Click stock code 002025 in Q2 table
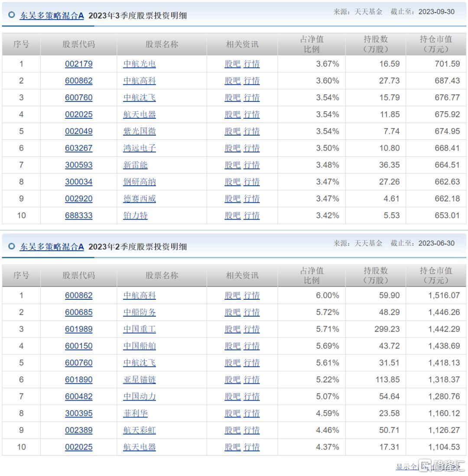This screenshot has height=476, width=468. pyautogui.click(x=79, y=447)
